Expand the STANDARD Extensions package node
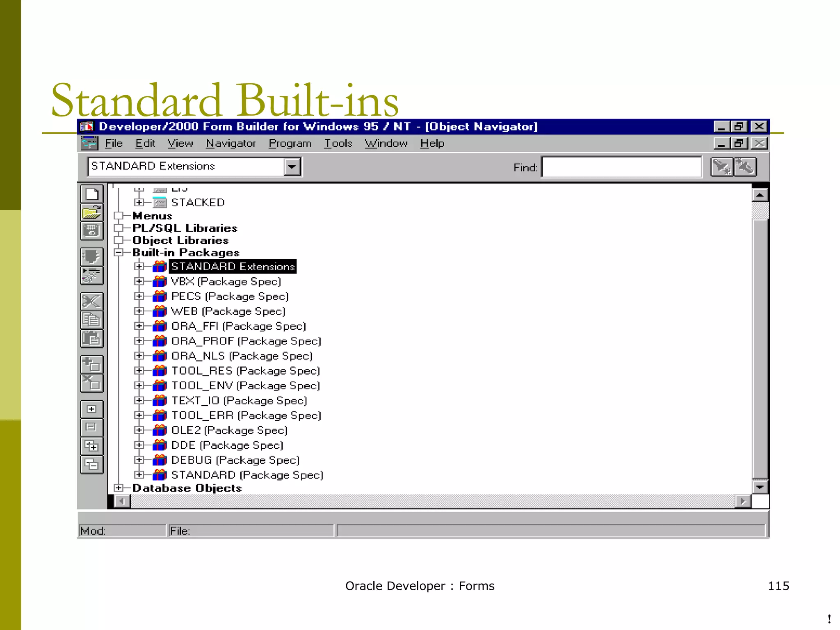 [139, 266]
